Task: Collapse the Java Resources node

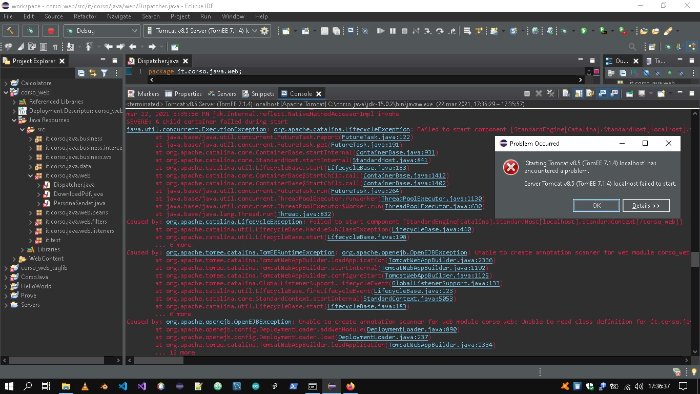Action: pyautogui.click(x=14, y=120)
